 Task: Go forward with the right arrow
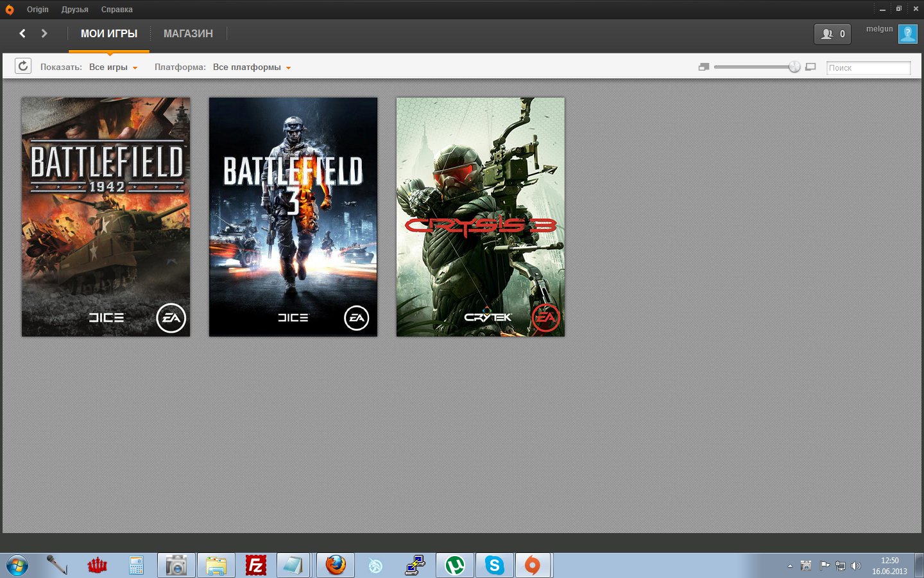tap(44, 33)
